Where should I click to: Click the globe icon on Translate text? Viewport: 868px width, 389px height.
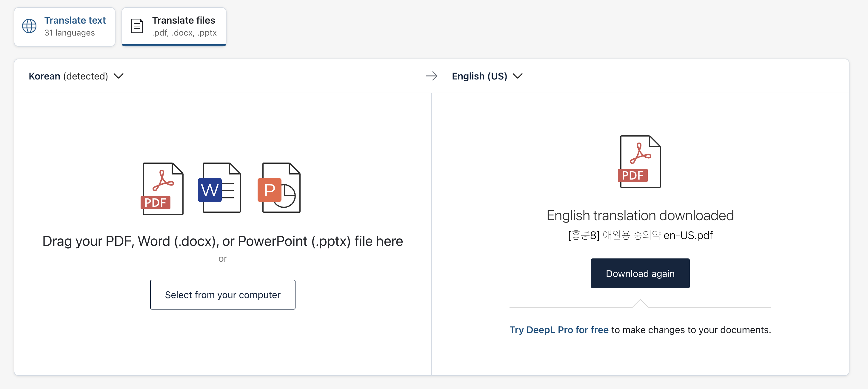pos(29,26)
